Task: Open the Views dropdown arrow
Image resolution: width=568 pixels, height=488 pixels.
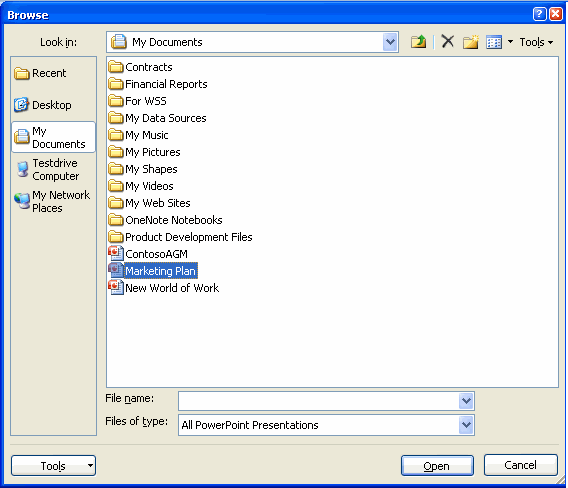Action: pyautogui.click(x=510, y=42)
